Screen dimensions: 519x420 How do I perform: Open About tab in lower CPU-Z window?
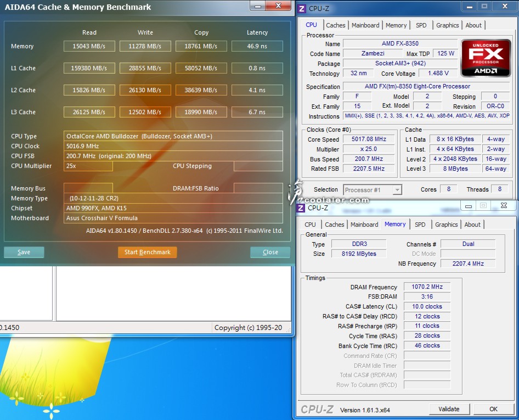(x=472, y=225)
